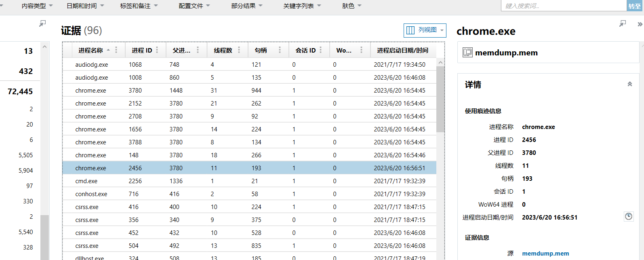Select chrome.exe row with ID 3788
This screenshot has height=260, width=644.
tap(249, 142)
